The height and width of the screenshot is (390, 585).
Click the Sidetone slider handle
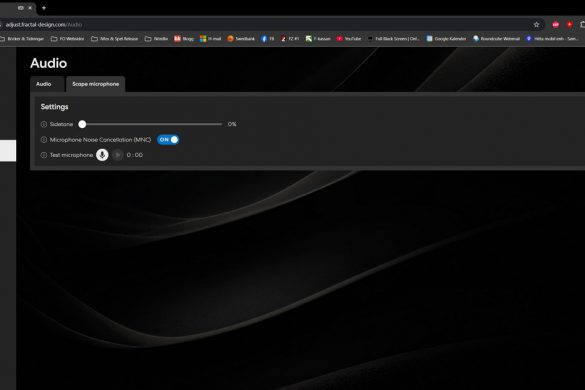point(82,124)
